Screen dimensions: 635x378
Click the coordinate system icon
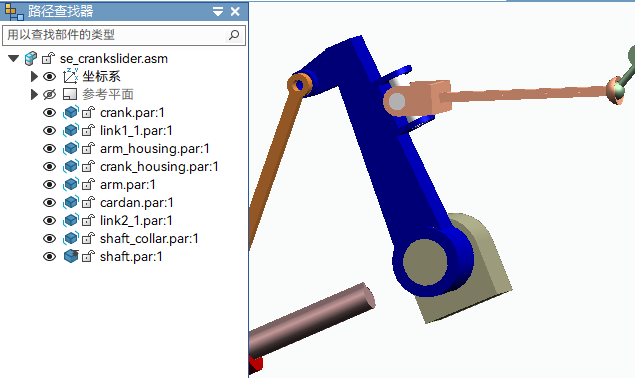70,76
